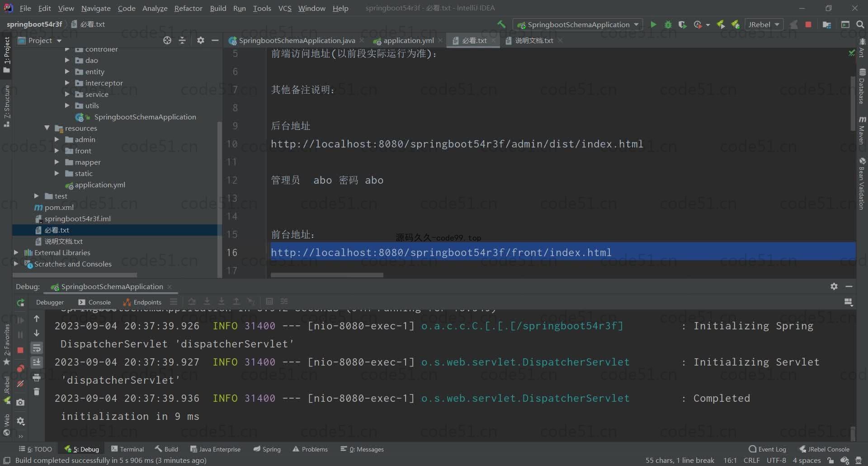This screenshot has width=868, height=466.
Task: Click the UTF-8 encoding indicator
Action: click(776, 461)
